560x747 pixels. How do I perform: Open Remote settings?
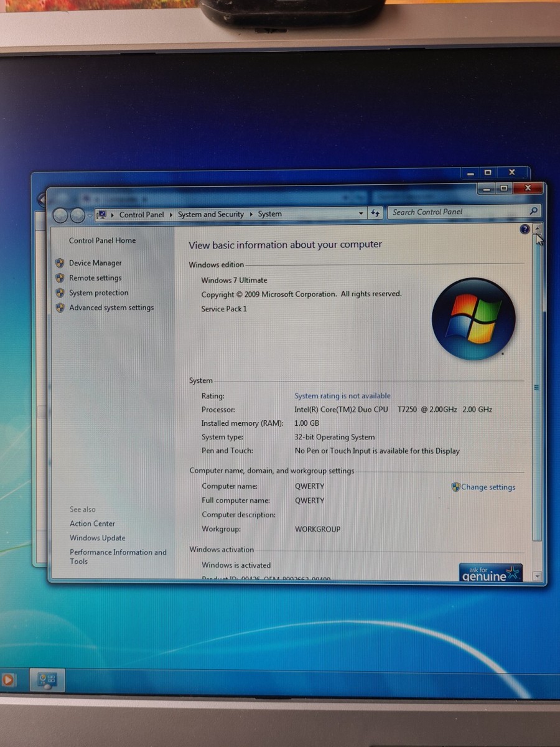[x=95, y=278]
